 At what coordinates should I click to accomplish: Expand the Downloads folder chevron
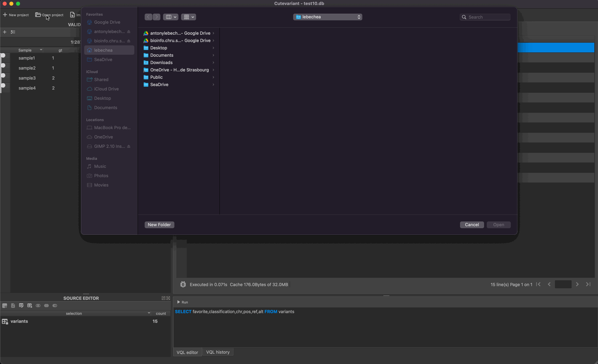point(213,62)
